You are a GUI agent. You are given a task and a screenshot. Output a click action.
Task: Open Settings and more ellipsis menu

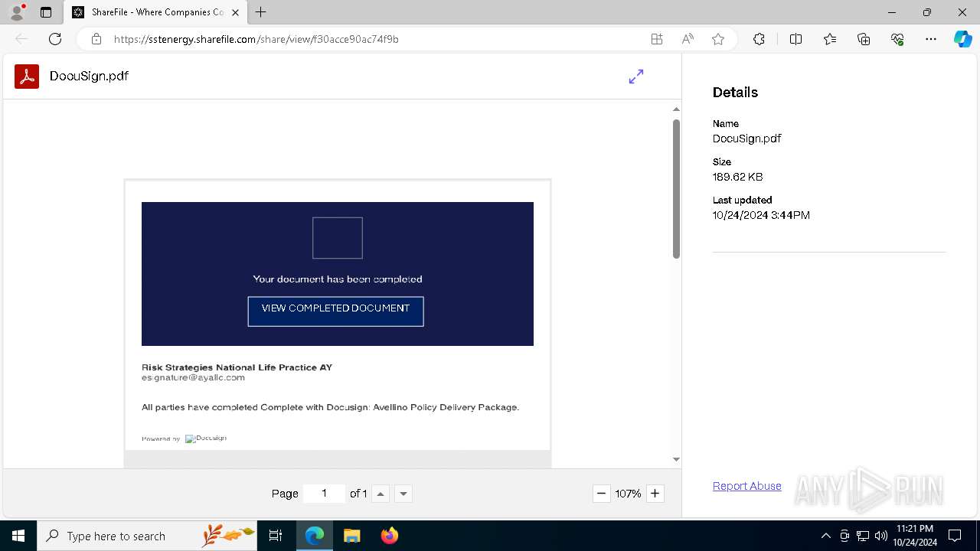[931, 39]
